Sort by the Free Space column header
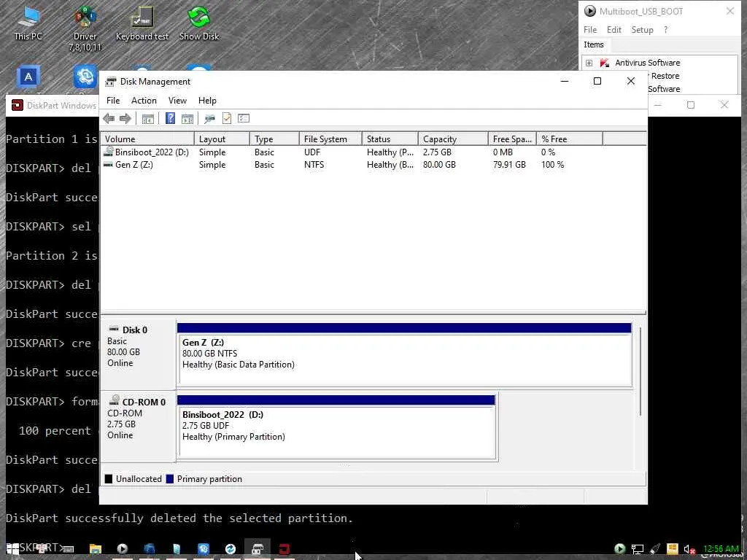This screenshot has width=747, height=560. point(512,139)
